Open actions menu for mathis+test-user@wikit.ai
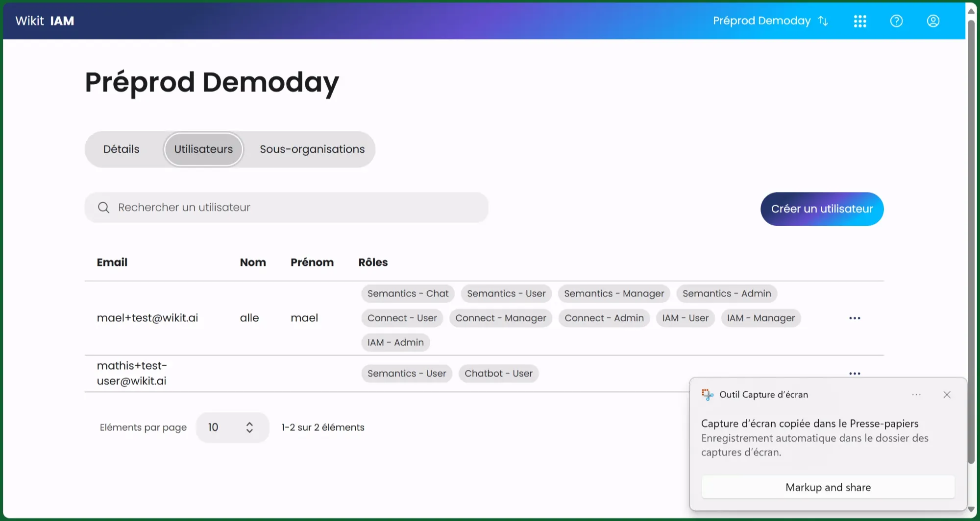The image size is (980, 521). 855,373
